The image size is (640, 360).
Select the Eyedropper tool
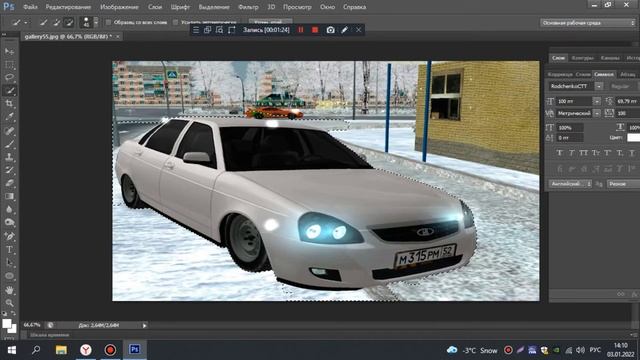click(9, 117)
